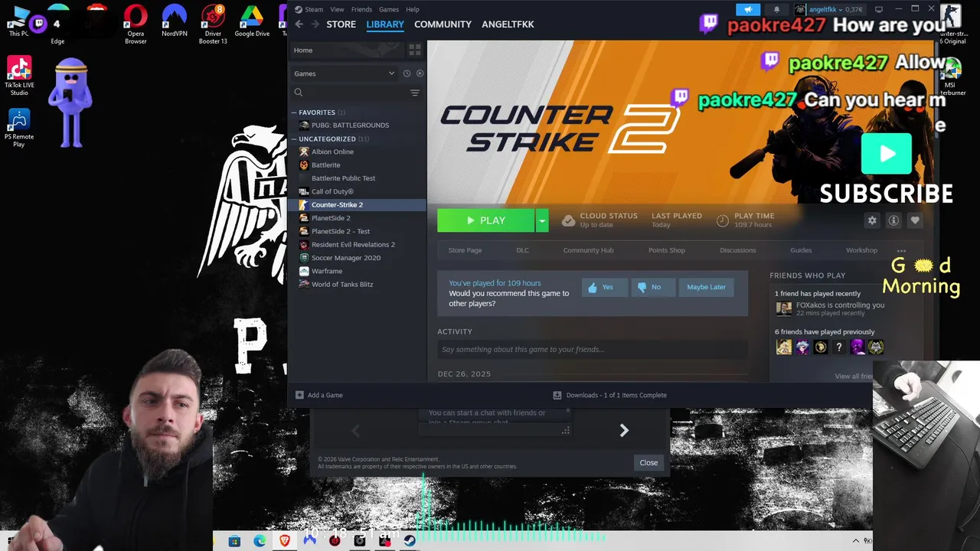Open game settings gear icon
The image size is (980, 551).
(x=872, y=220)
